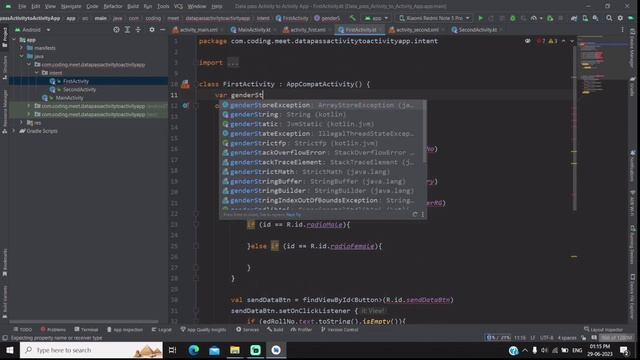
Task: Open Project panel options gear
Action: click(152, 30)
